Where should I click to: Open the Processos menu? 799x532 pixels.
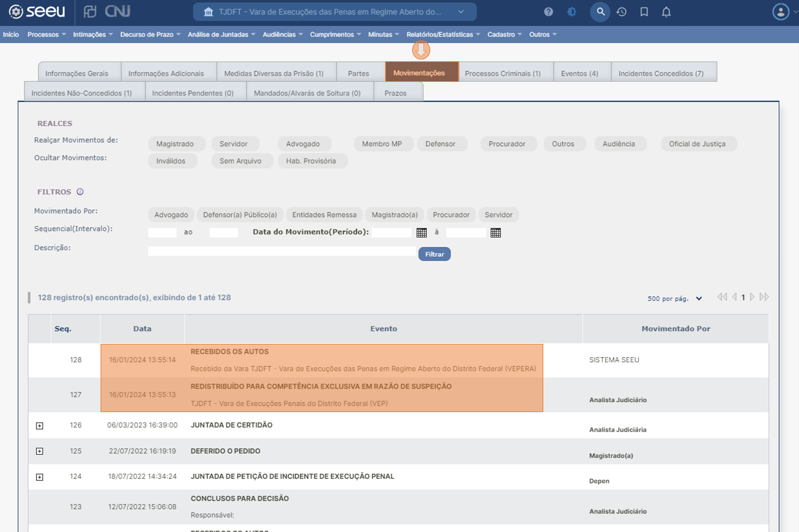[47, 35]
